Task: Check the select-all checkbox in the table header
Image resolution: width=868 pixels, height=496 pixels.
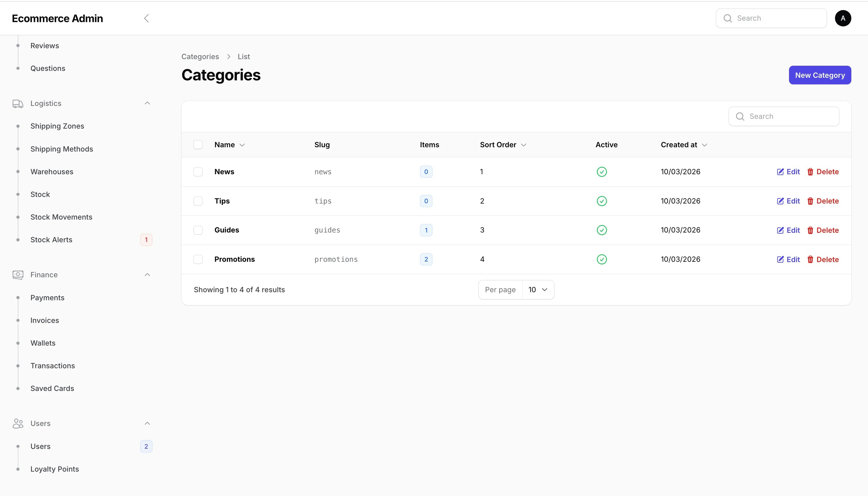Action: tap(198, 144)
